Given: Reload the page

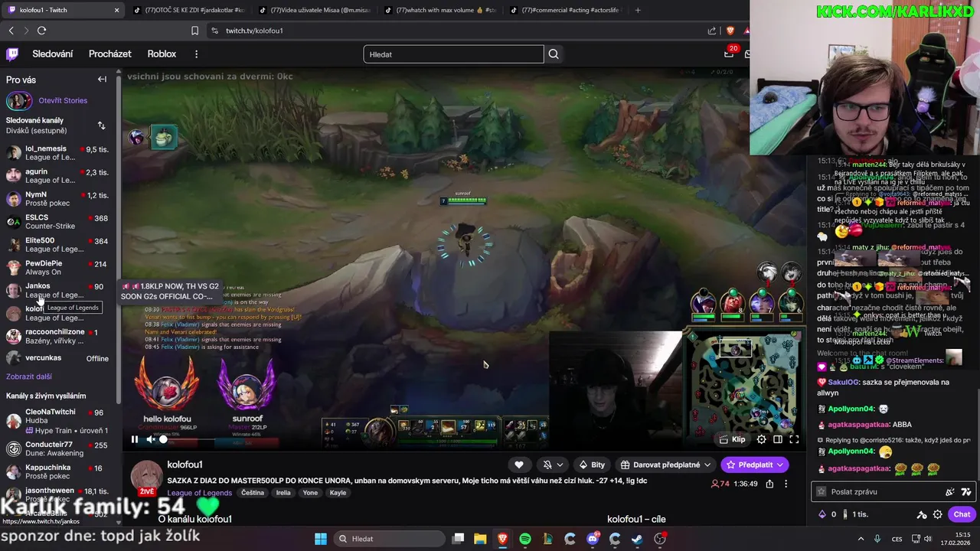Looking at the screenshot, I should [41, 31].
